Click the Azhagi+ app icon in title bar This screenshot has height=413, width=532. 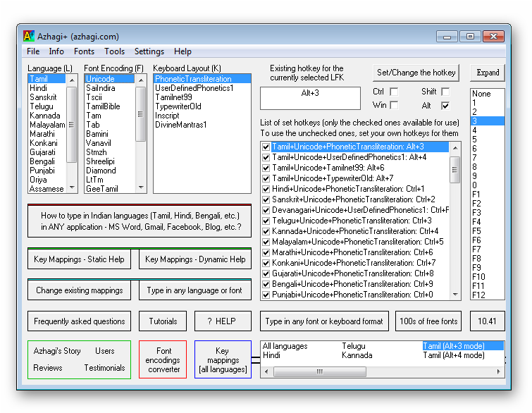point(29,36)
